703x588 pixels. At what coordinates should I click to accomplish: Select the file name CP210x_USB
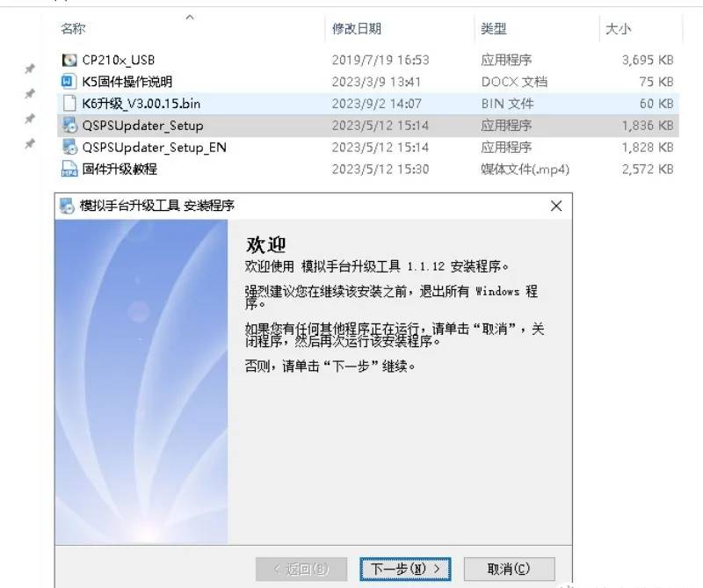tap(119, 60)
